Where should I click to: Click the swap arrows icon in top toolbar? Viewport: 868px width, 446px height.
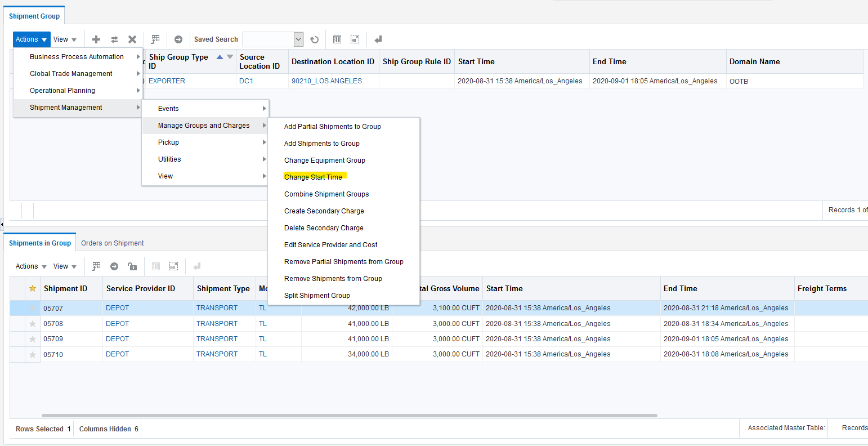[x=114, y=39]
